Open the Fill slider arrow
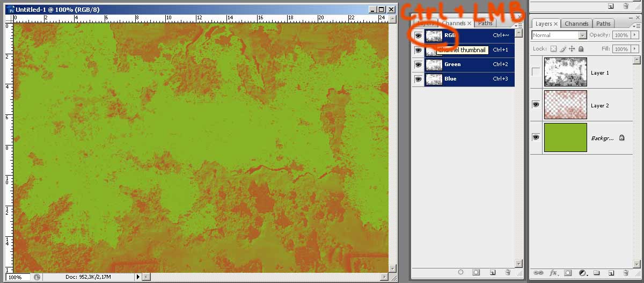This screenshot has width=644, height=283. point(635,49)
